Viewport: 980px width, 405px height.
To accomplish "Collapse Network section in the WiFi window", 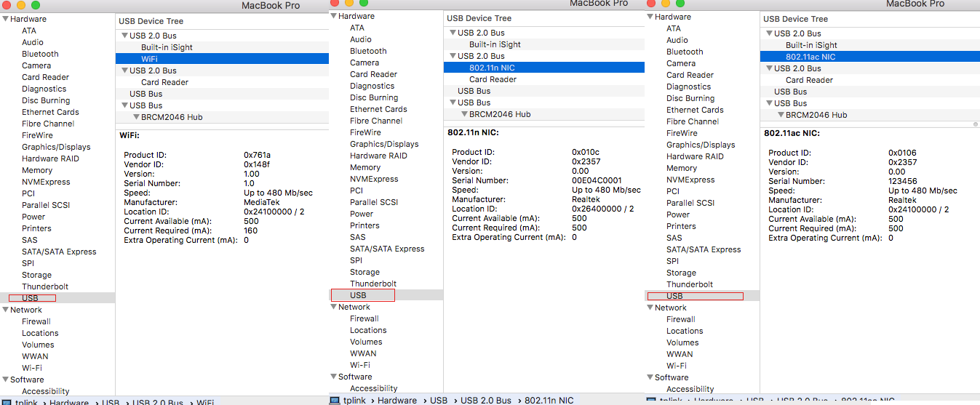I will click(x=5, y=310).
